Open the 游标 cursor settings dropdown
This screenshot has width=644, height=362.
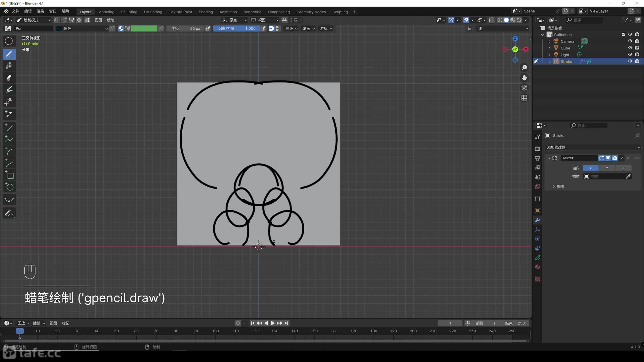pos(326,29)
